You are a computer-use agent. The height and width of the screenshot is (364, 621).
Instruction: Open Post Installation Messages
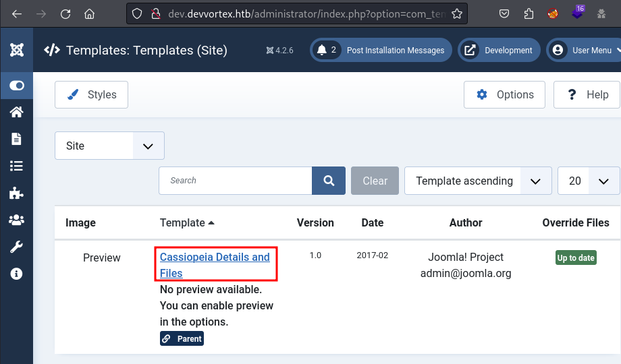pos(381,51)
